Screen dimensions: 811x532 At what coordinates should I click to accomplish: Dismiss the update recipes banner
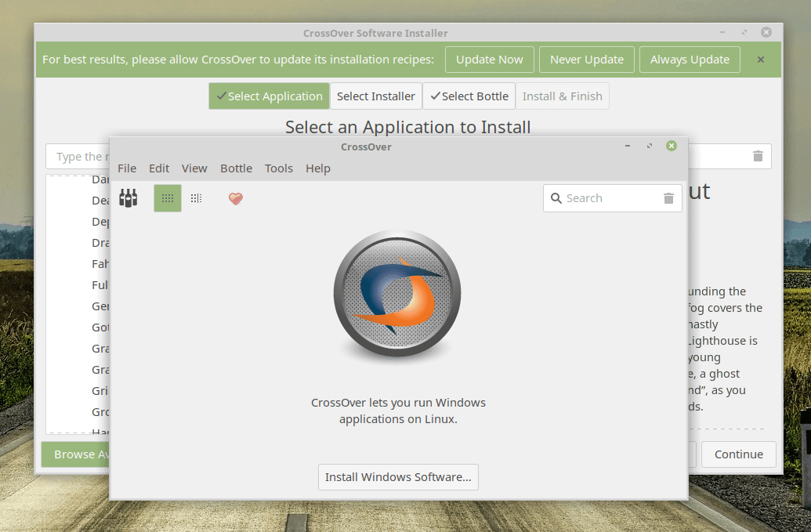click(761, 60)
